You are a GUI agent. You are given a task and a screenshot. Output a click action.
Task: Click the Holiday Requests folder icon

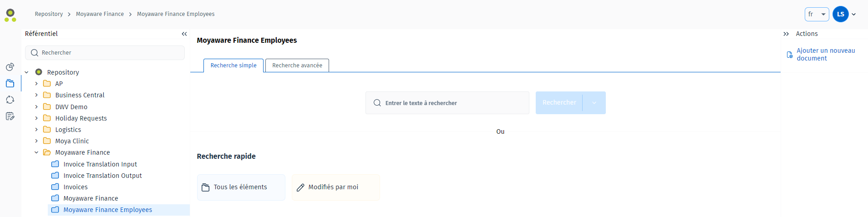[47, 118]
